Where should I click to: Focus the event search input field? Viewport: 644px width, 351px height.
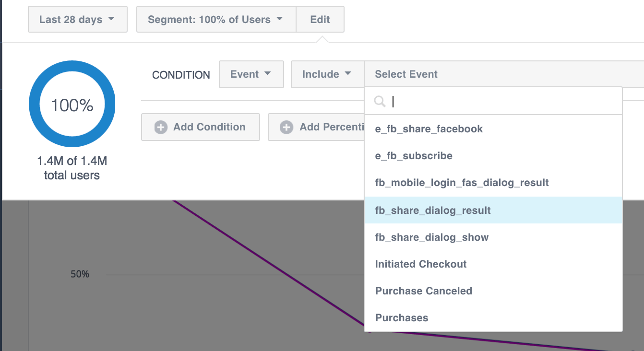[504, 101]
